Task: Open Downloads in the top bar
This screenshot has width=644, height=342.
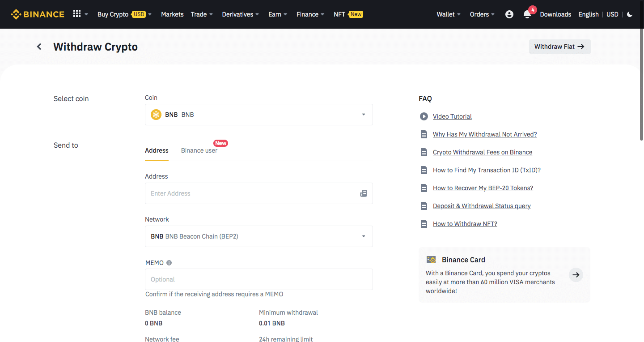Action: (x=555, y=14)
